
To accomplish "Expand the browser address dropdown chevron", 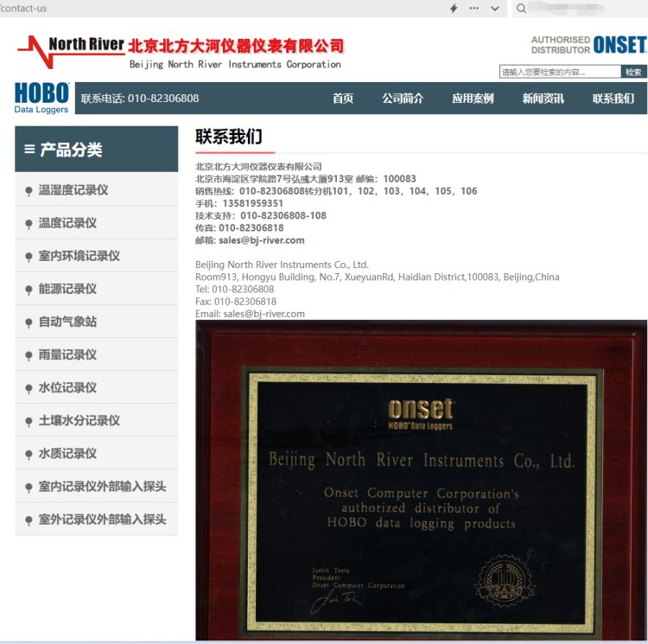I will (495, 9).
